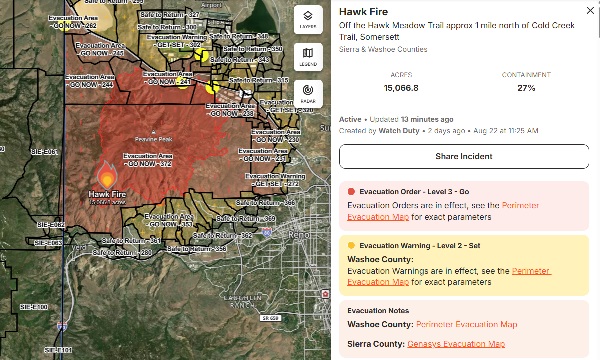Select Evacuation Area GO NOW - 245 label
The width and height of the screenshot is (602, 360).
point(101,49)
